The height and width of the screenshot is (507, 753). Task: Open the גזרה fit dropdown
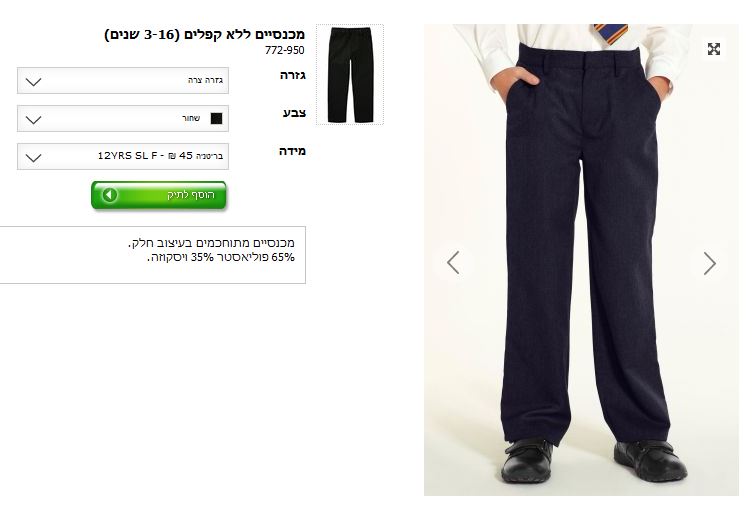123,81
